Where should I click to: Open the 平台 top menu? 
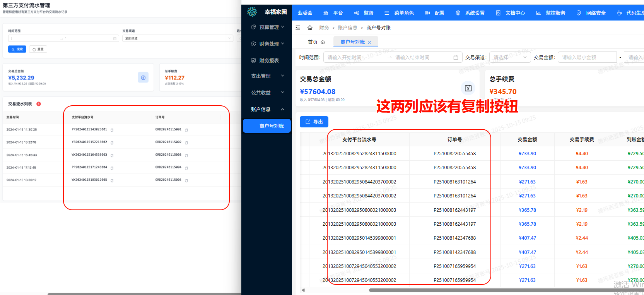coord(333,13)
